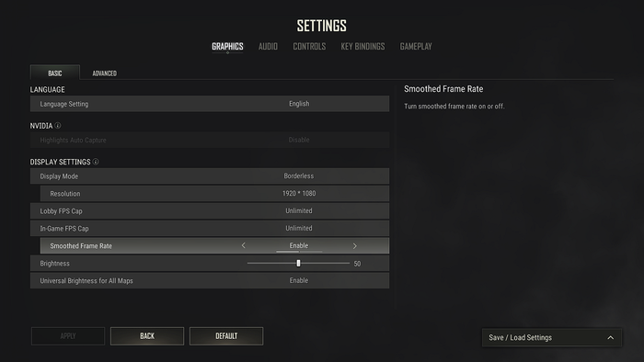Switch to the Advanced graphics subtab
This screenshot has width=644, height=362.
pyautogui.click(x=104, y=73)
